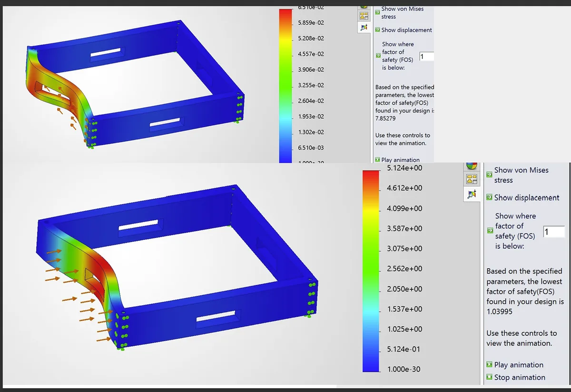Show displacement link in upper pane
571x392 pixels.
click(406, 30)
